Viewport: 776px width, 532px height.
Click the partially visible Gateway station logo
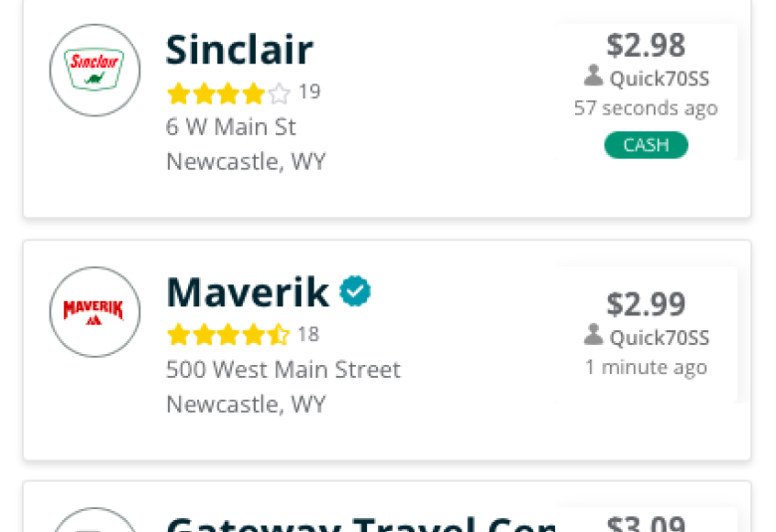[96, 520]
